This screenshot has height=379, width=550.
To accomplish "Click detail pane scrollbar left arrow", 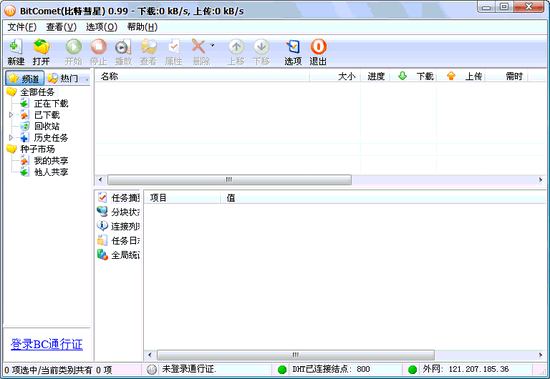I will click(150, 355).
